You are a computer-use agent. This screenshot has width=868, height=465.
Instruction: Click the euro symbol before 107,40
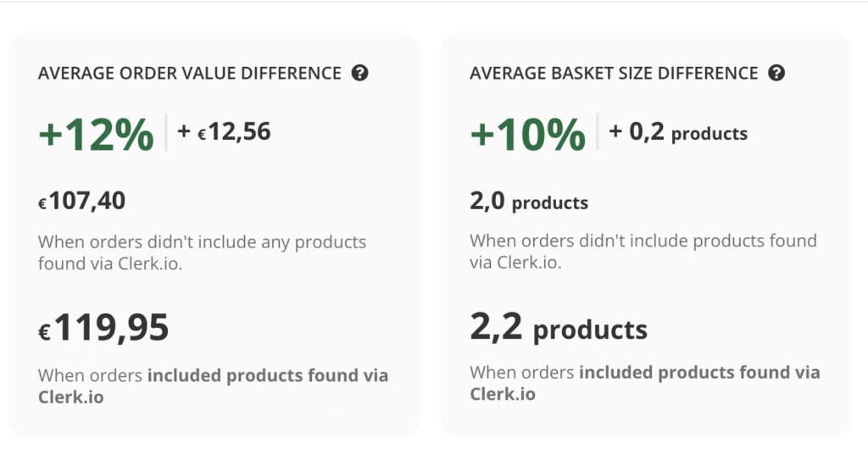tap(42, 204)
